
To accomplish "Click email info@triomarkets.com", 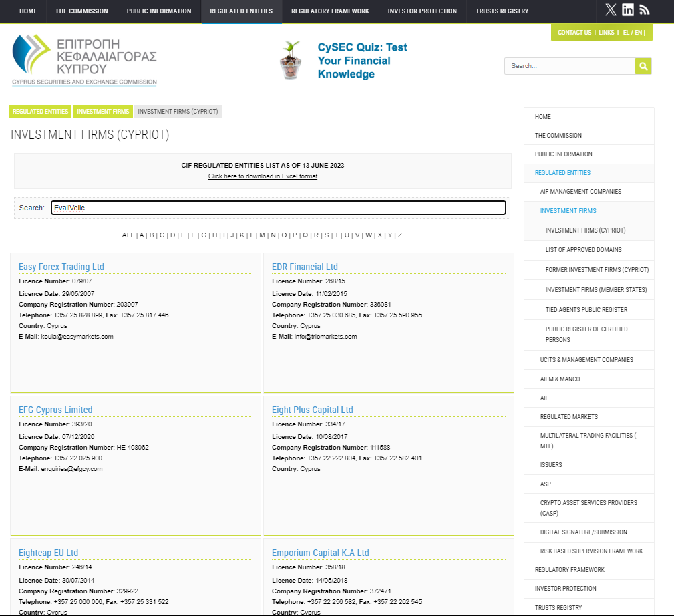I will point(325,337).
